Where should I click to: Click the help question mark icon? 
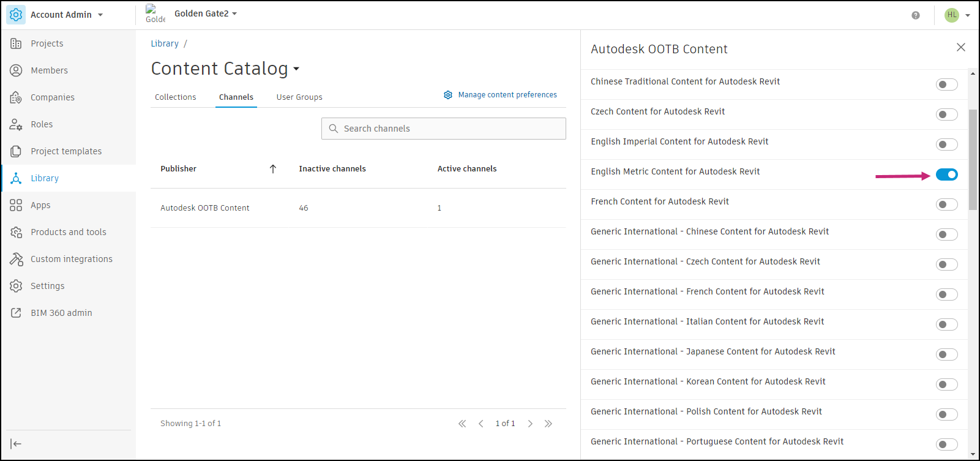click(x=915, y=15)
